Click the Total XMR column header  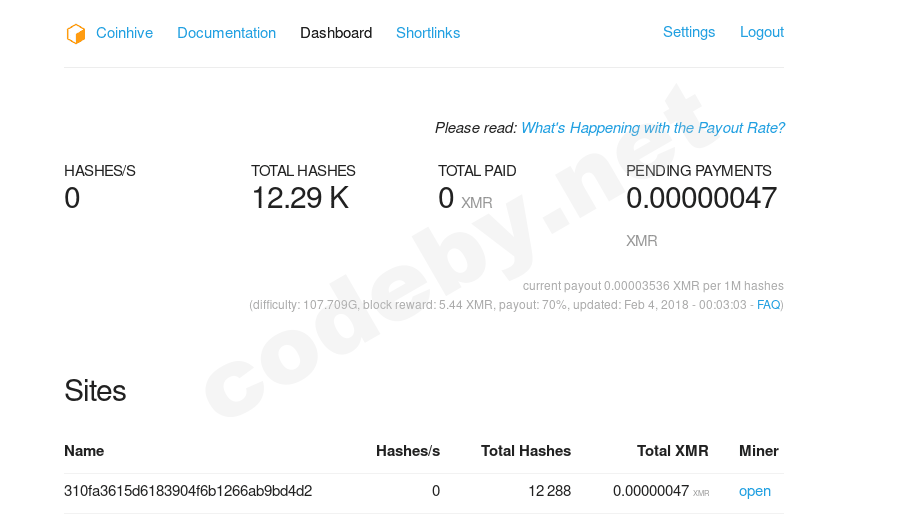click(672, 451)
